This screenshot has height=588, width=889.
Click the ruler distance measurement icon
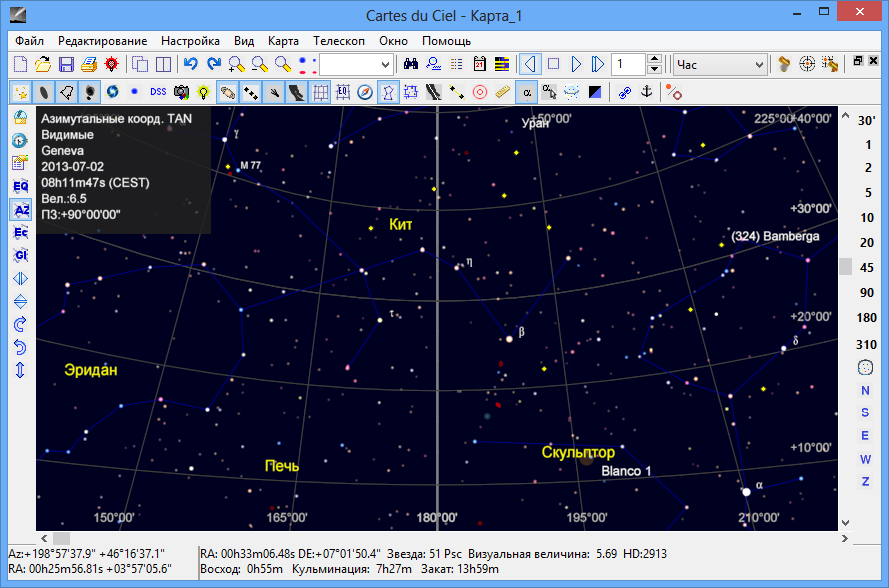point(502,92)
